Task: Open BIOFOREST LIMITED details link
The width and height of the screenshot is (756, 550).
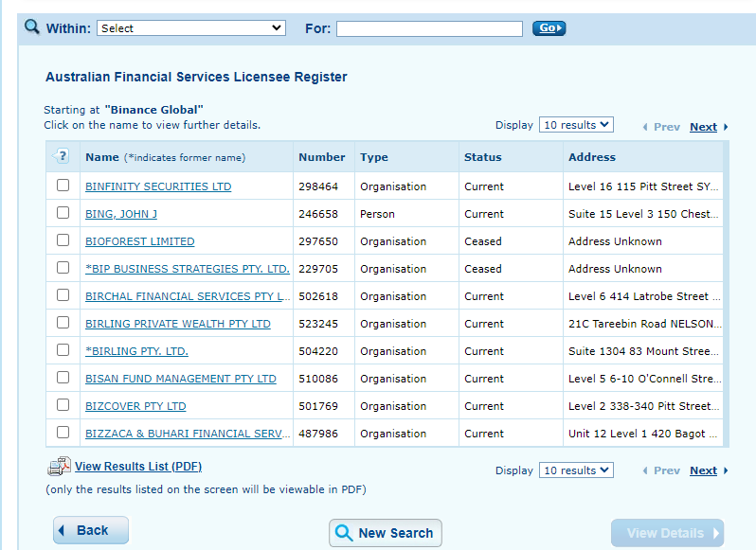Action: [x=140, y=241]
